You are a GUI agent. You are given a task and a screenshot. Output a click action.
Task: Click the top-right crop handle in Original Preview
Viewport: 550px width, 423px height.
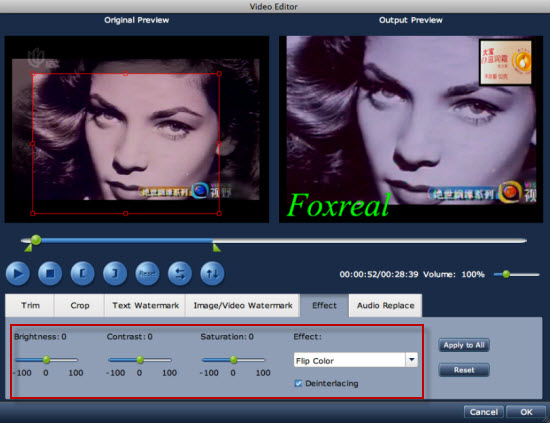click(x=219, y=74)
